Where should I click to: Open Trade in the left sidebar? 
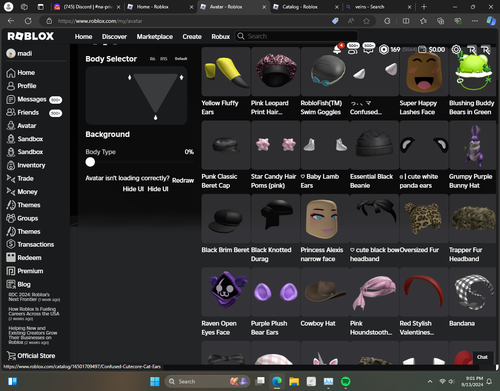20,179
